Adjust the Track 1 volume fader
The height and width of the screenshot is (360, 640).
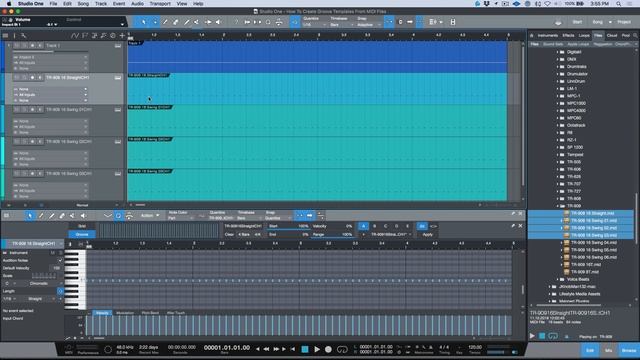(x=51, y=51)
